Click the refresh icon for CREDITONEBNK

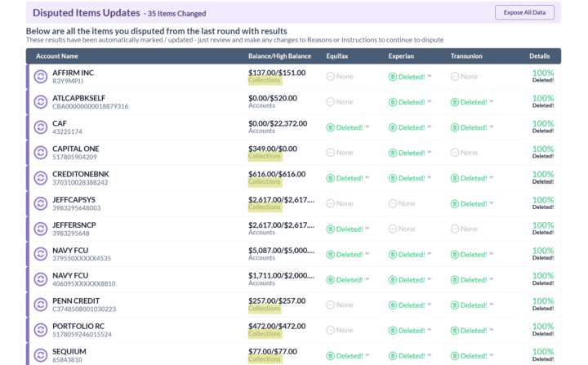coord(41,178)
